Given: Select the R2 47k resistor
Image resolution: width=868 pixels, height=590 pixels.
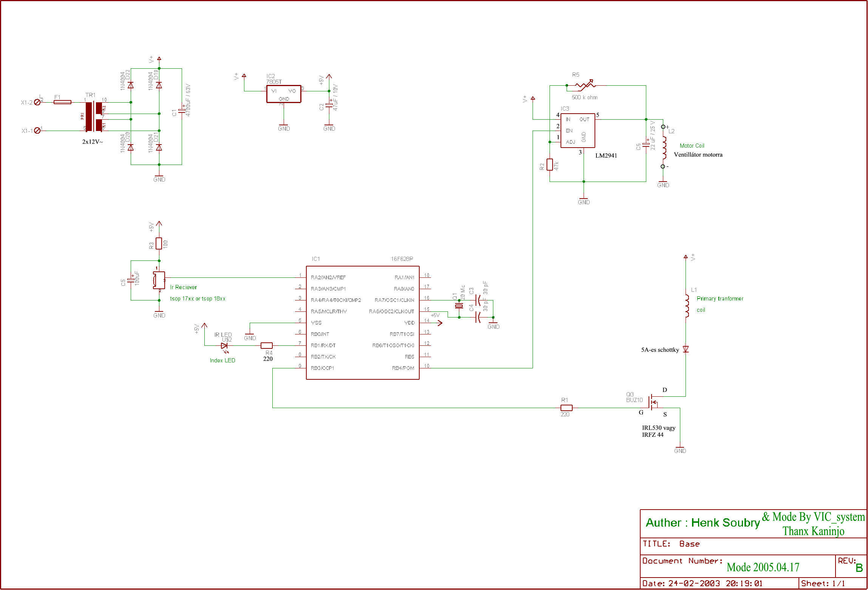Looking at the screenshot, I should 550,165.
